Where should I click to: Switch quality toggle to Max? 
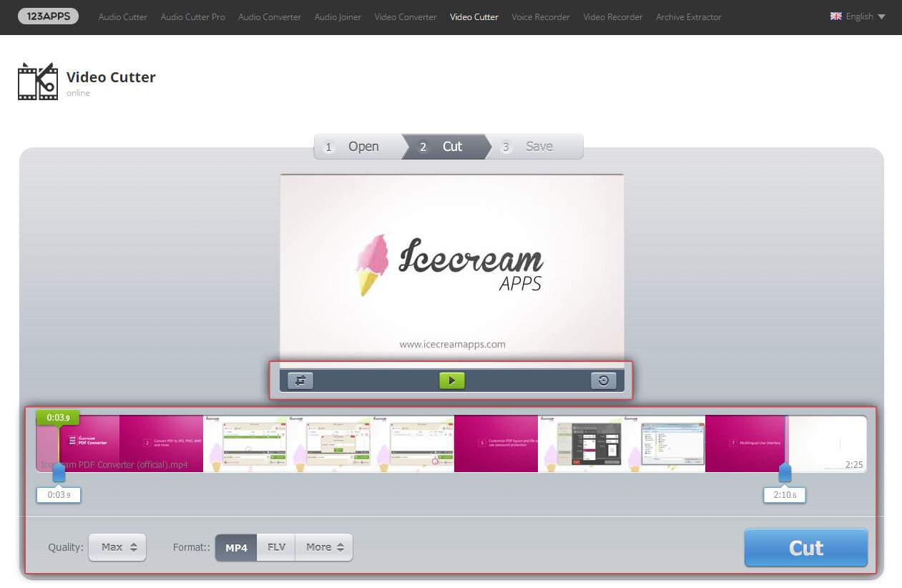pyautogui.click(x=117, y=547)
